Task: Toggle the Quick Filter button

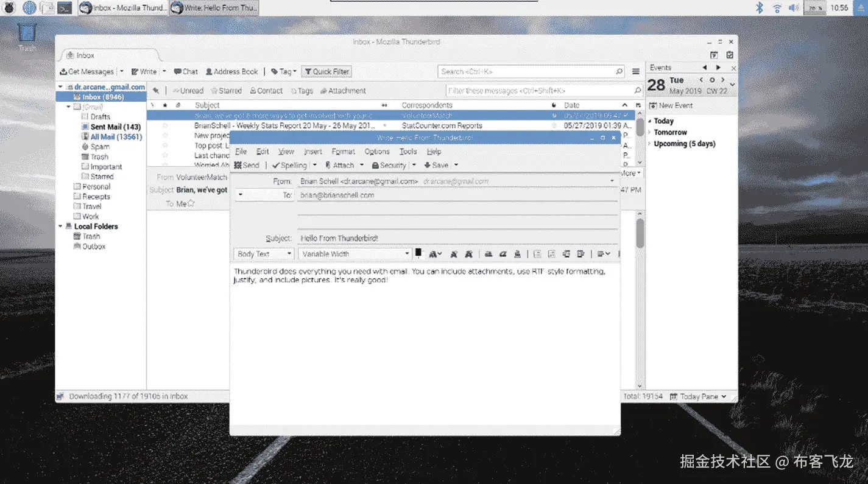Action: (326, 71)
